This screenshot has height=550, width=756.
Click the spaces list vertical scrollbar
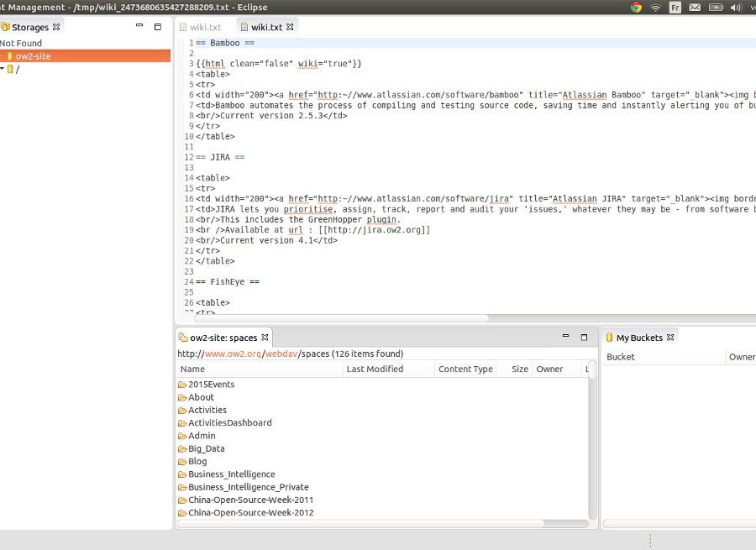592,370
